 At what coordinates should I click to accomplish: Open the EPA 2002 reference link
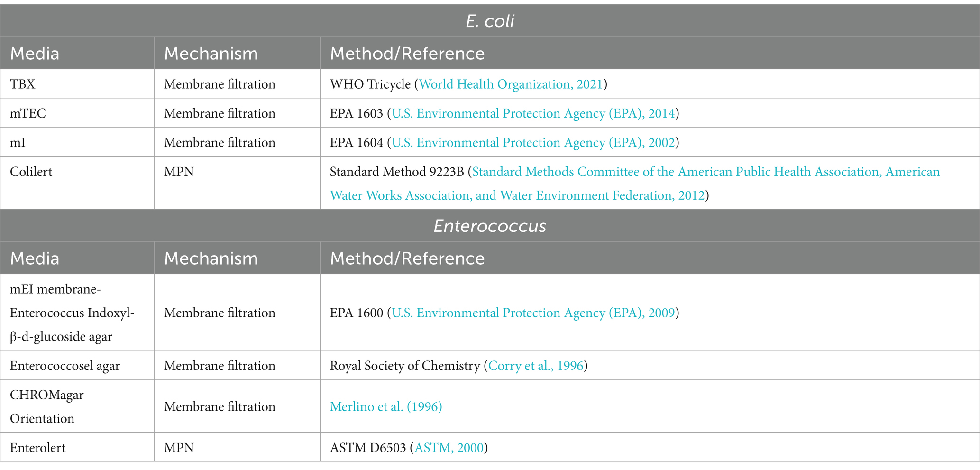533,143
